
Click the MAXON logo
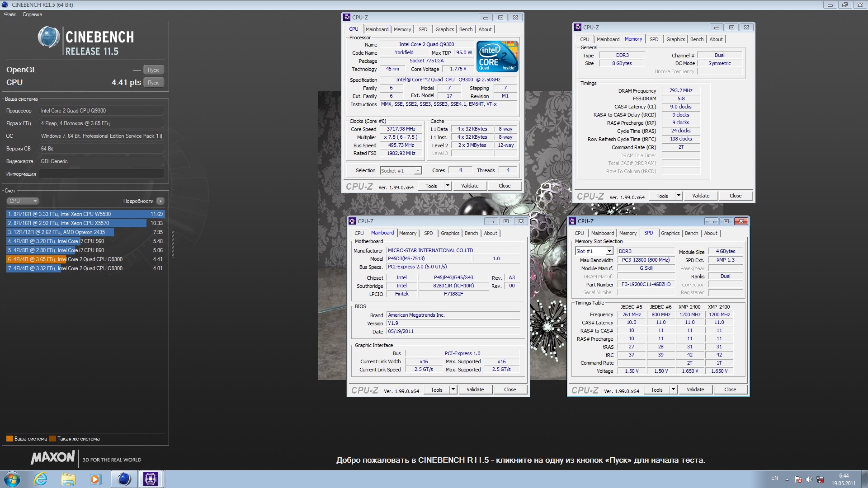pyautogui.click(x=52, y=457)
